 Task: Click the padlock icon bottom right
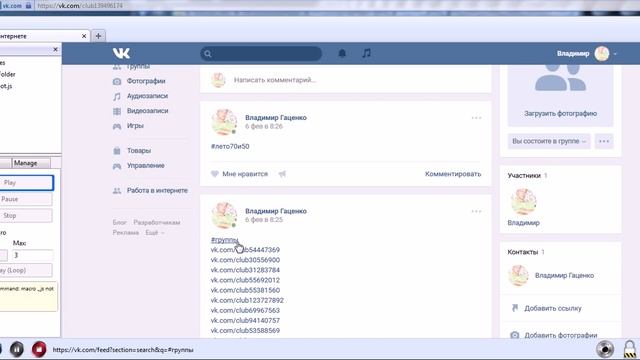(x=630, y=349)
